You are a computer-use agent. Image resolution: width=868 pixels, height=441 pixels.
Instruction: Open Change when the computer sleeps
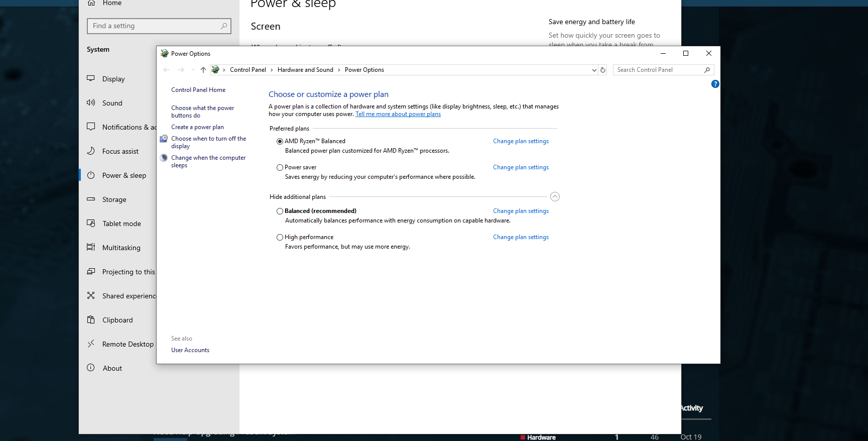pos(208,161)
